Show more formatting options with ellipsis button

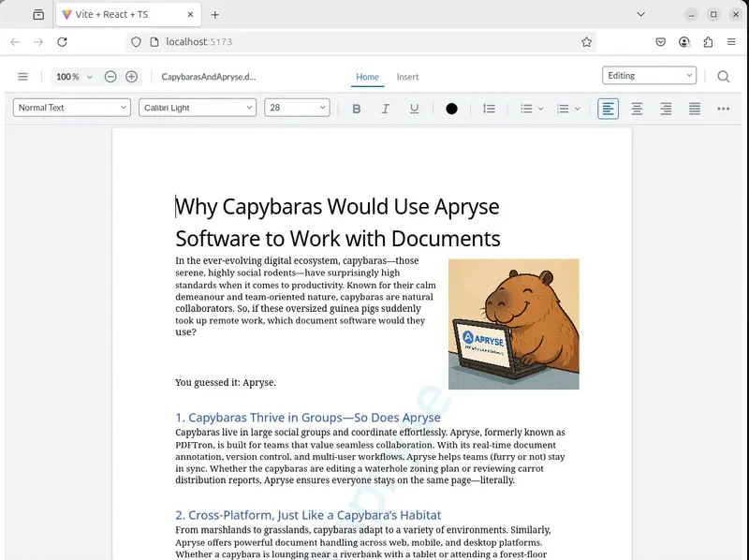pos(723,109)
